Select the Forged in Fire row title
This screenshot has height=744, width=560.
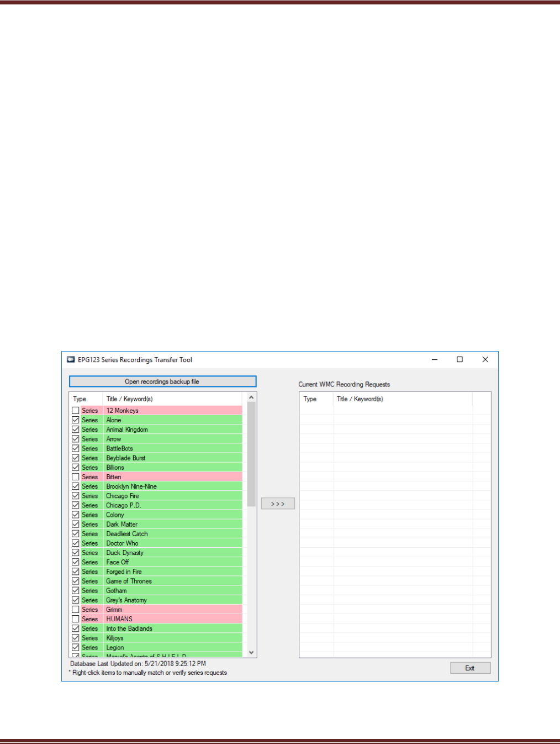click(x=124, y=572)
